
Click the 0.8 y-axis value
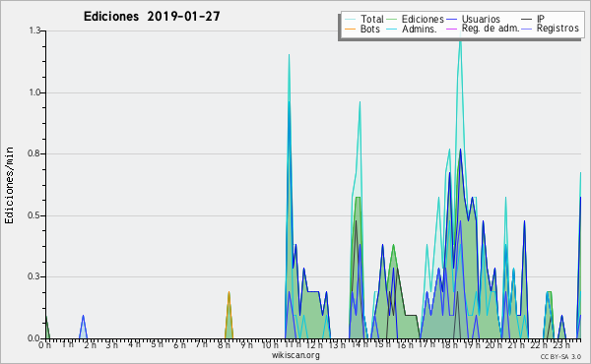33,153
